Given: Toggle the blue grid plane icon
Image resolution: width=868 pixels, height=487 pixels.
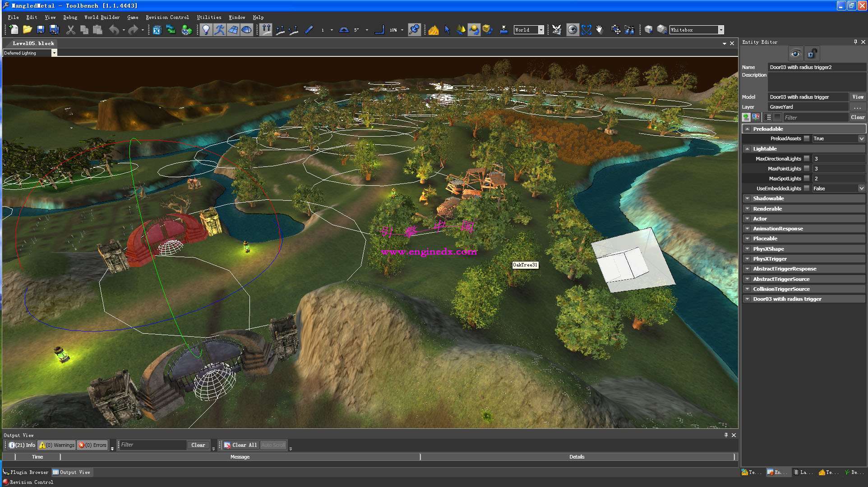Looking at the screenshot, I should tap(233, 30).
